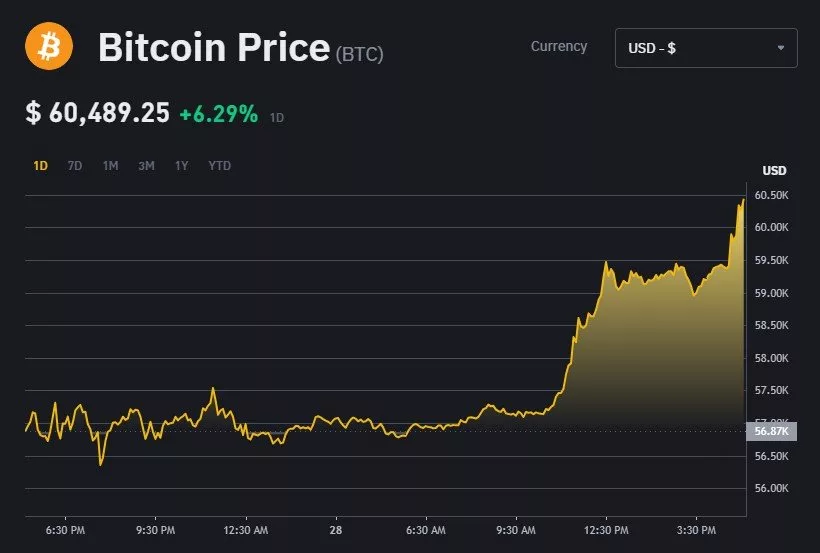Click the (BTC) ticker label
This screenshot has width=820, height=553.
tap(360, 53)
